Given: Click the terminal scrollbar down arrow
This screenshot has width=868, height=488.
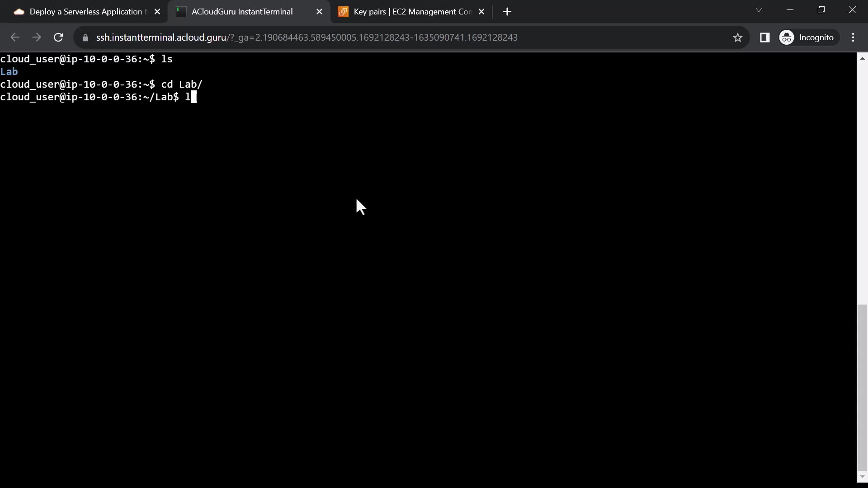Looking at the screenshot, I should 862,477.
